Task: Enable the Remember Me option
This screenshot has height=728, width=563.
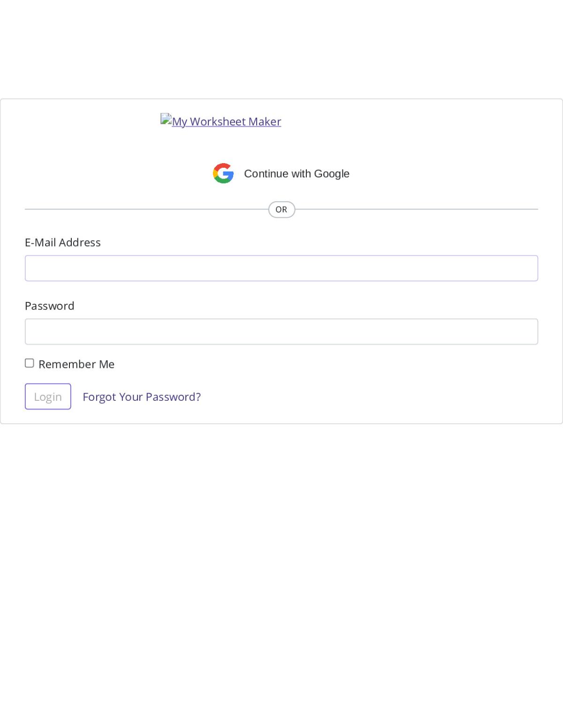Action: click(30, 363)
